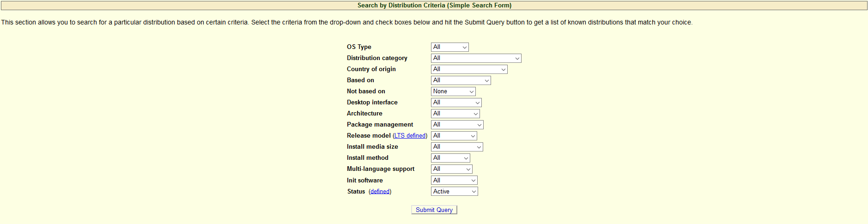Open the Status defined link
The height and width of the screenshot is (224, 868).
tap(380, 191)
